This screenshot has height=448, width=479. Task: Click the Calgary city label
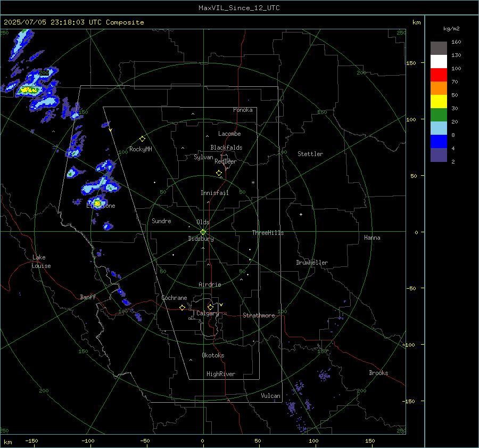(208, 313)
